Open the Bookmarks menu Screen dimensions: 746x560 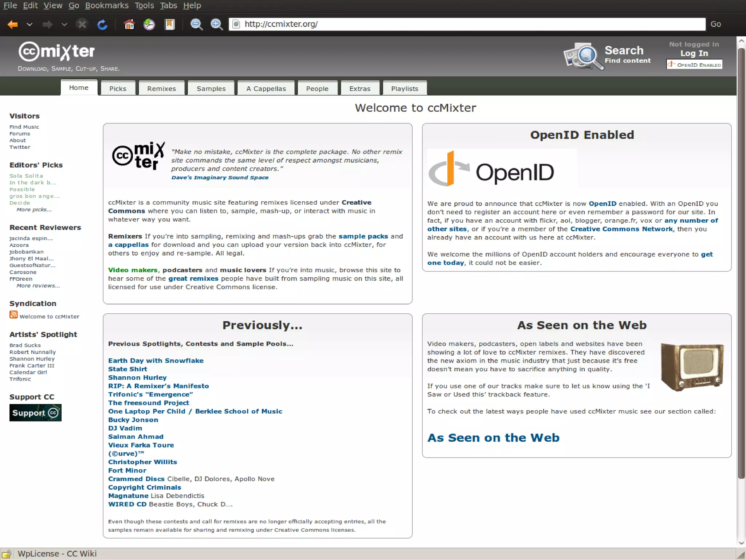tap(106, 5)
